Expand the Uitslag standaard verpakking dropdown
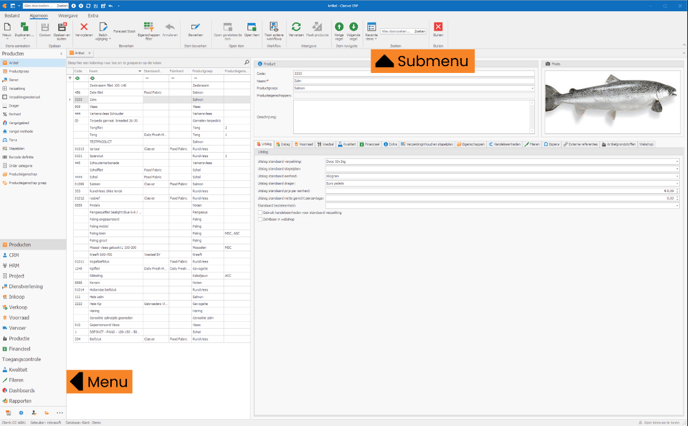The image size is (688, 426). click(x=675, y=161)
